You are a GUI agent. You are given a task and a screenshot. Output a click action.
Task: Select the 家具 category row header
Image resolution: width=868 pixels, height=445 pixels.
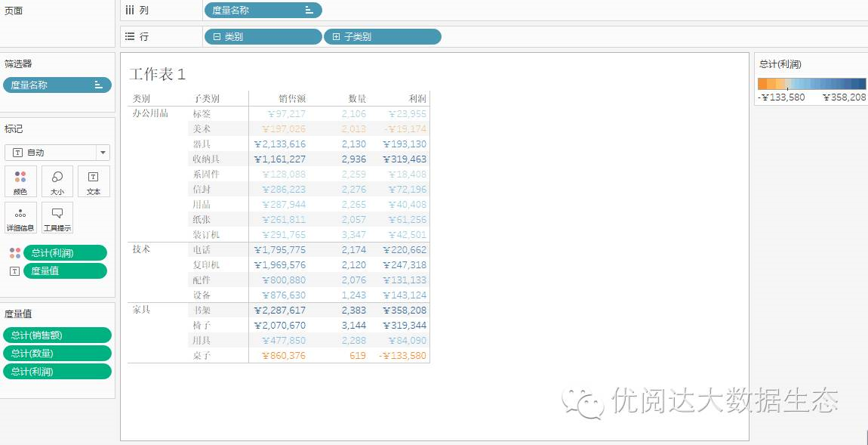pos(141,310)
